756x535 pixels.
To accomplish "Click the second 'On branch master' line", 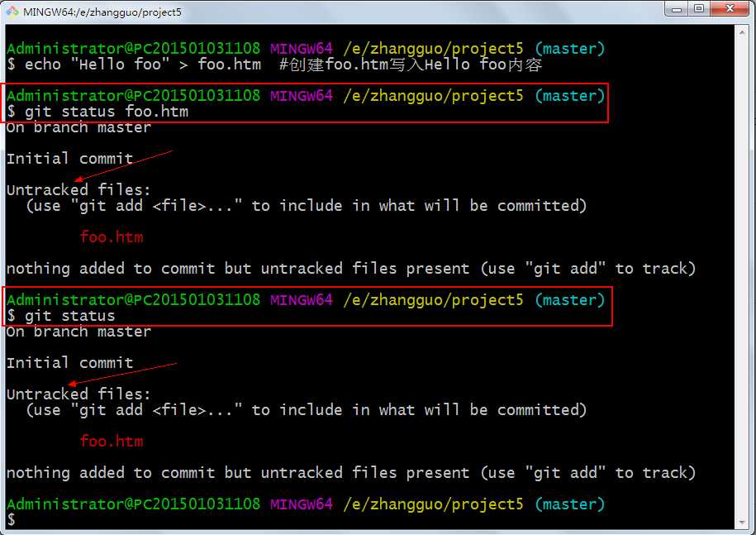I will pos(78,332).
